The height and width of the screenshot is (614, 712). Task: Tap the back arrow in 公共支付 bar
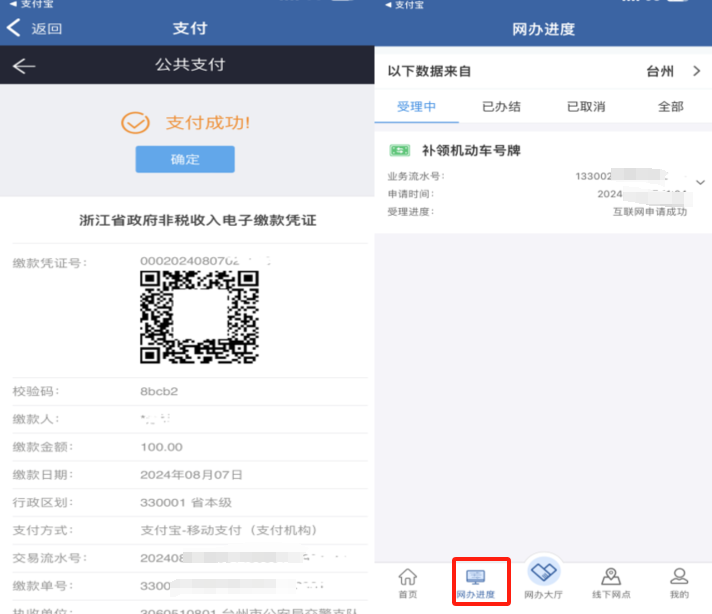click(24, 66)
